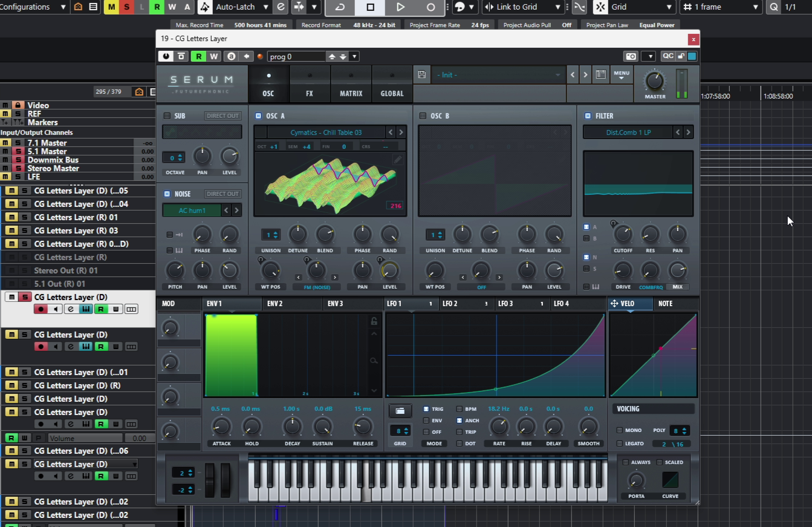This screenshot has height=527, width=812.
Task: Enable the OSC B checkbox
Action: click(423, 116)
